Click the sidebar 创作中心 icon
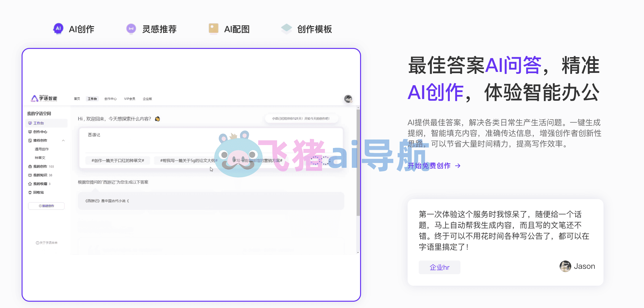 click(30, 132)
